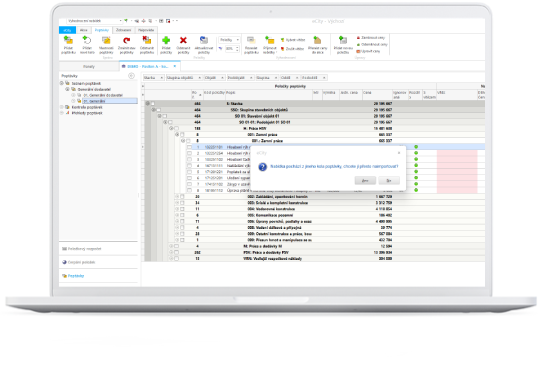Screen dimensions: 540x375
Task: Open the Skupina objektů filter dropdown
Action: pyautogui.click(x=199, y=78)
